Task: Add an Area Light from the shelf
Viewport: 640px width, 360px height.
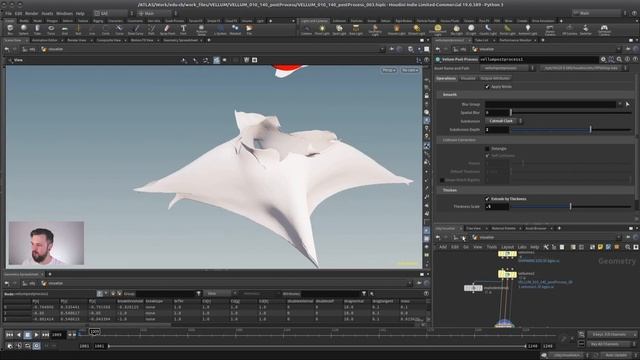Action: [356, 29]
